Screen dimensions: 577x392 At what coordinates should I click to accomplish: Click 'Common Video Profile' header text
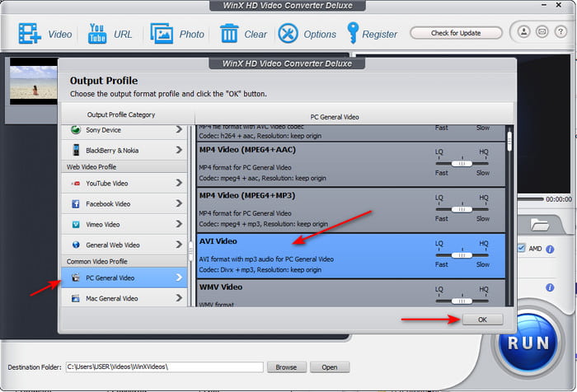click(x=97, y=261)
